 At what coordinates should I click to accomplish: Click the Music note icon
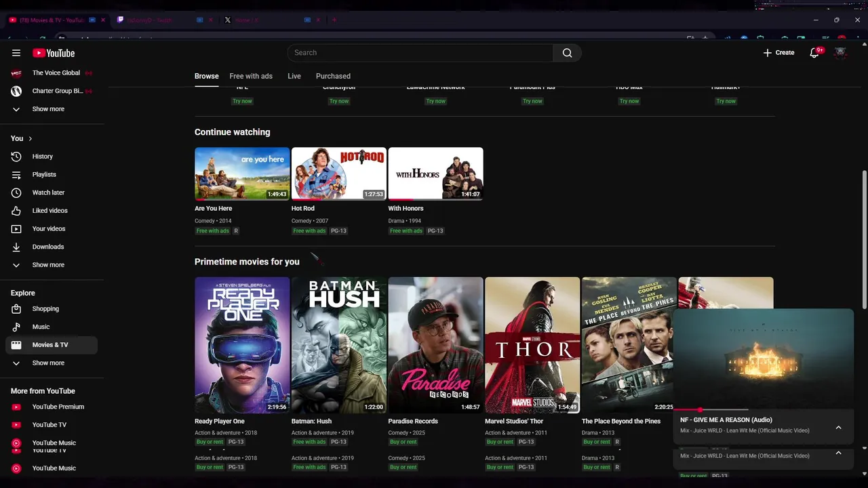point(16,327)
